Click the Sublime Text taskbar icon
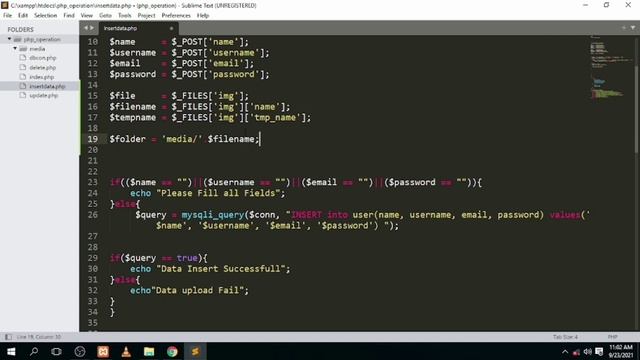This screenshot has width=640, height=360. pyautogui.click(x=195, y=351)
